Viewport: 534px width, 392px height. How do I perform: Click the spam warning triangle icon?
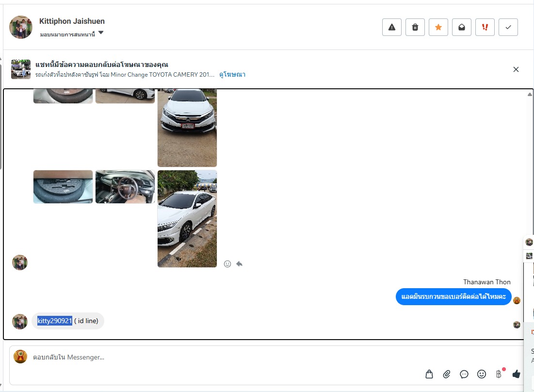pyautogui.click(x=392, y=27)
